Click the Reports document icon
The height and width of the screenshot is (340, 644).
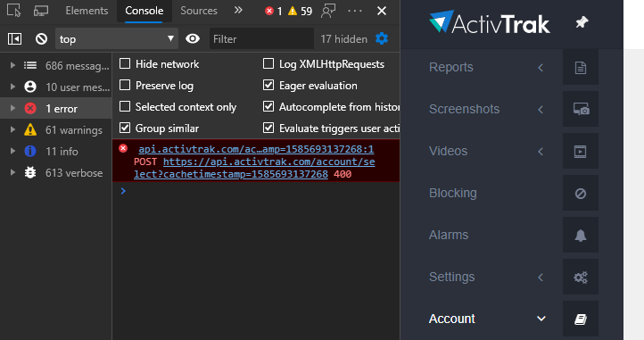tap(581, 68)
